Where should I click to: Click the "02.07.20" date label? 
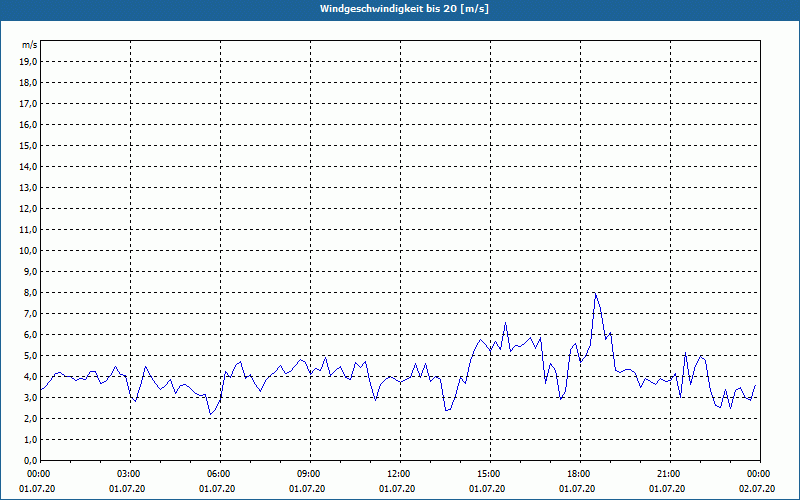coord(757,489)
